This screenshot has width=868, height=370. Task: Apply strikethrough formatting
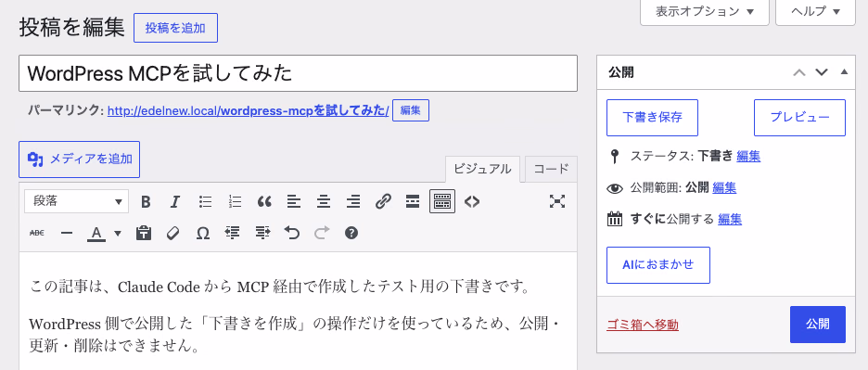pyautogui.click(x=36, y=233)
